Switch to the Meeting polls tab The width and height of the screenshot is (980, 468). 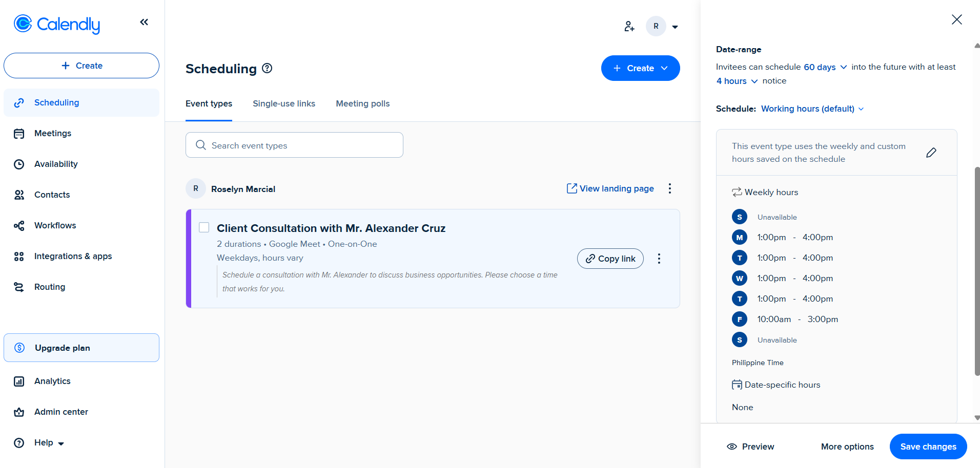coord(363,103)
